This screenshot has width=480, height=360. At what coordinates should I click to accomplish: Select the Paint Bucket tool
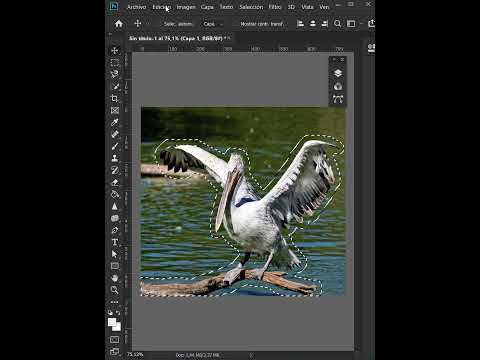[115, 194]
